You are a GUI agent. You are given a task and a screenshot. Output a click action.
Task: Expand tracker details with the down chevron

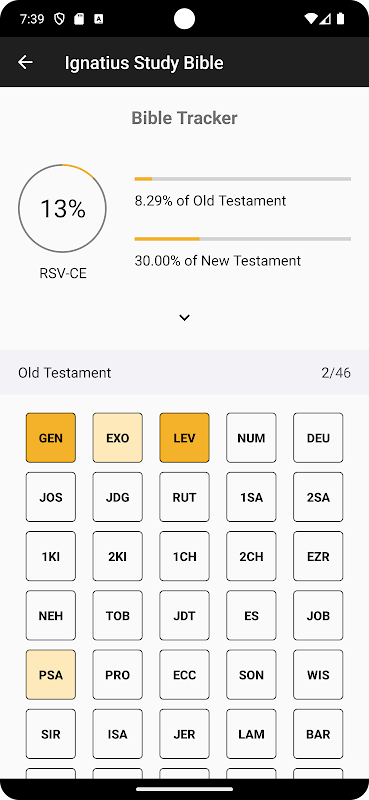(184, 317)
